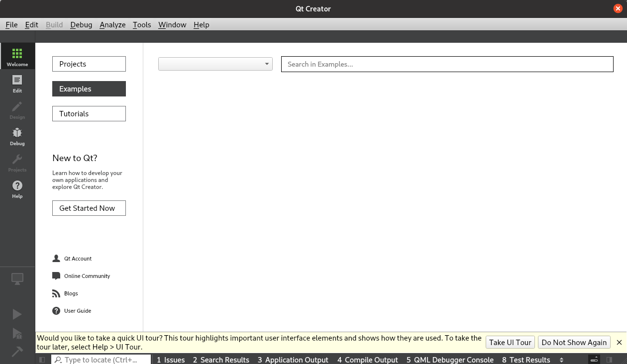Toggle the right sidebar
This screenshot has width=627, height=364.
click(x=609, y=360)
